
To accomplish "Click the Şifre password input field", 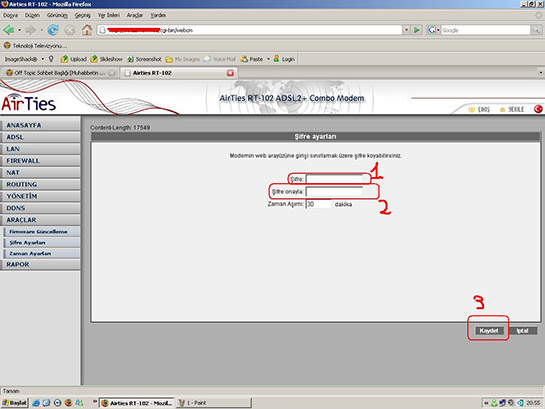I will click(334, 179).
